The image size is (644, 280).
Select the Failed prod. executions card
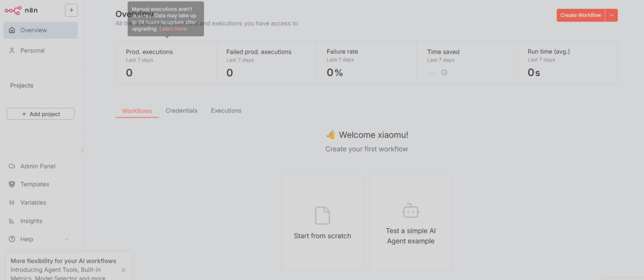(x=266, y=63)
